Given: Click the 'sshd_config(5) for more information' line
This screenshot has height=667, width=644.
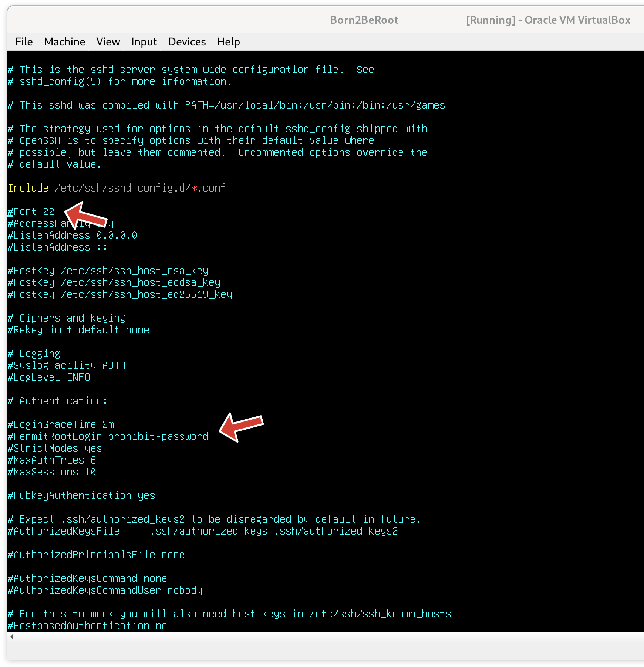Looking at the screenshot, I should pyautogui.click(x=120, y=81).
